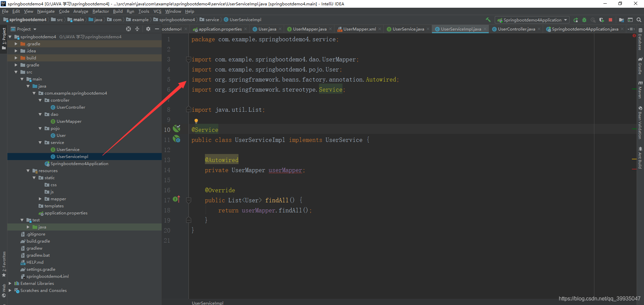Viewport: 644px width, 305px height.
Task: Select UserController in the project tree
Action: (x=71, y=107)
